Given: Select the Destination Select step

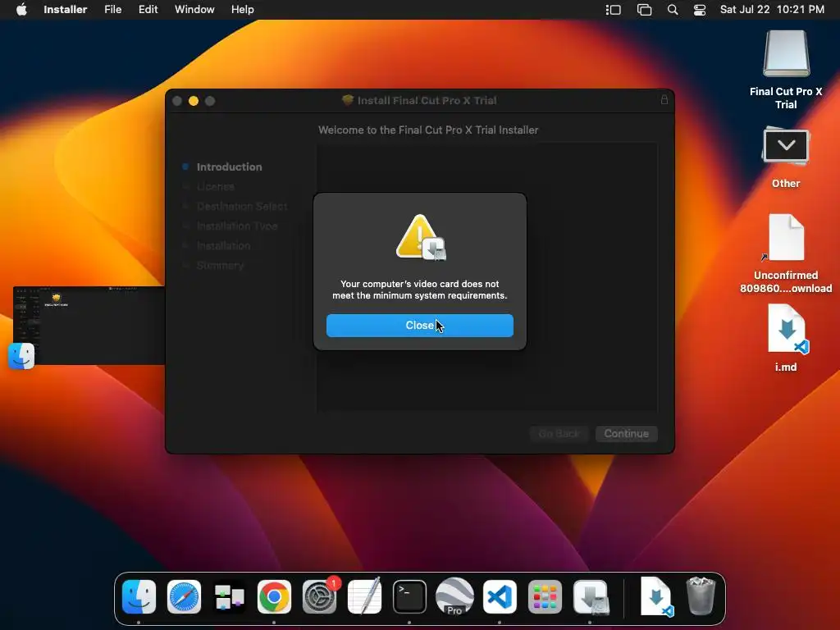Looking at the screenshot, I should [242, 206].
